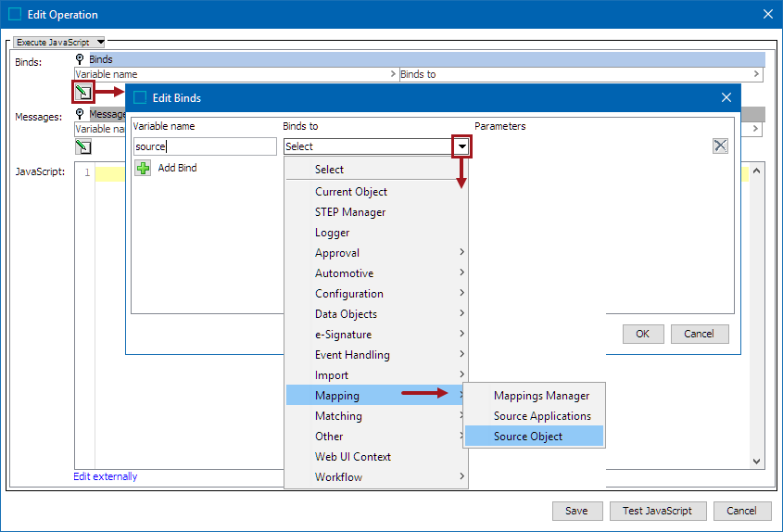Click the JavaScript editor scrollbar down arrow
The image size is (783, 532).
(x=756, y=462)
